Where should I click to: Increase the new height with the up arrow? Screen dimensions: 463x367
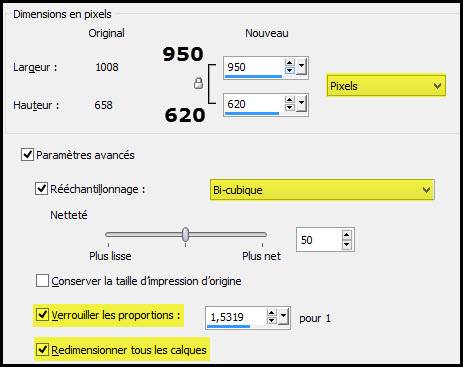[289, 100]
